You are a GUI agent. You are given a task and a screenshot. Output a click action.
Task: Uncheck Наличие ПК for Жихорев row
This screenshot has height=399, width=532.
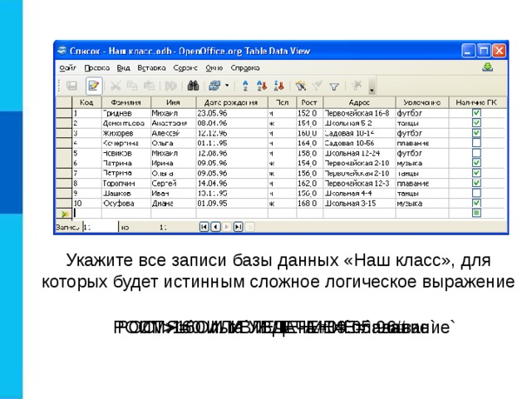(476, 133)
